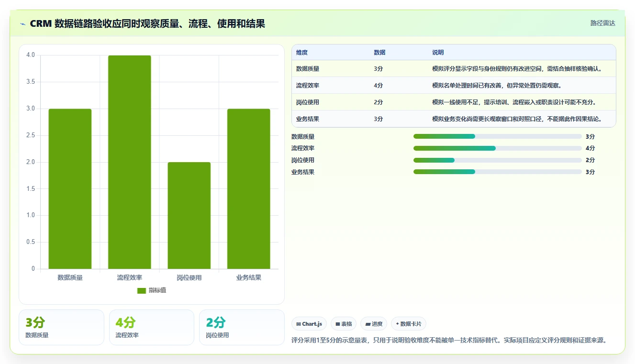Toggle the 指标值 legend swatch
The height and width of the screenshot is (364, 635).
coord(141,290)
